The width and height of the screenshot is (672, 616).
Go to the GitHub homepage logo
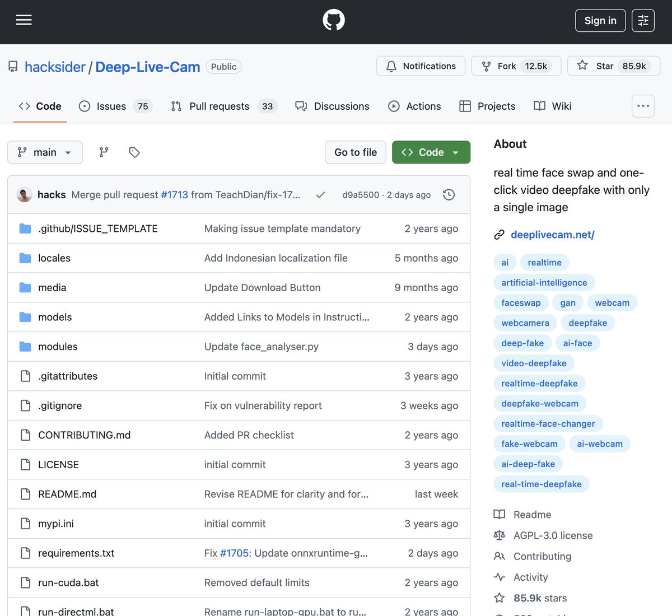334,20
